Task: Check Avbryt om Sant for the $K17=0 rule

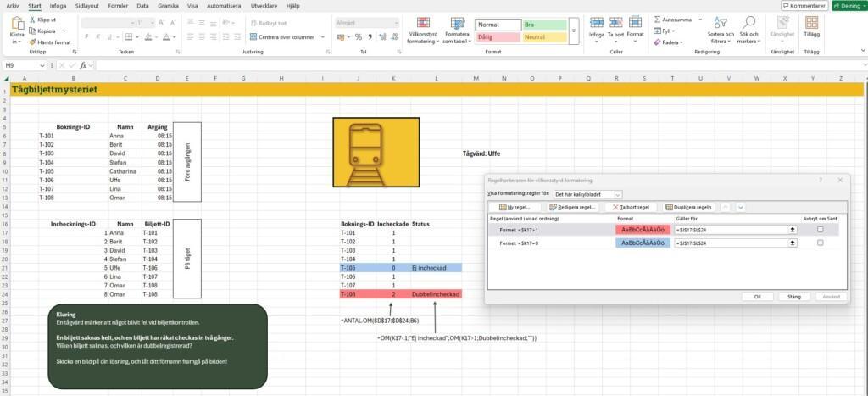Action: [x=820, y=243]
